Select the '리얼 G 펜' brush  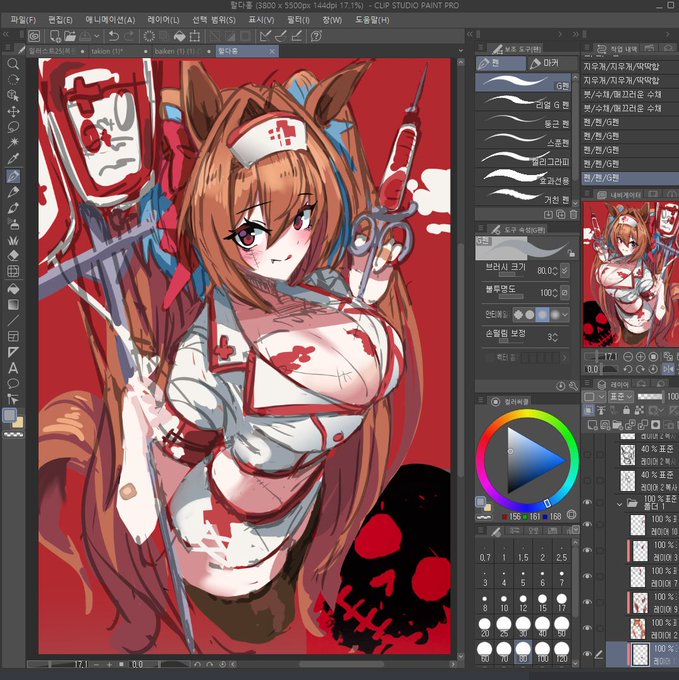coord(524,102)
